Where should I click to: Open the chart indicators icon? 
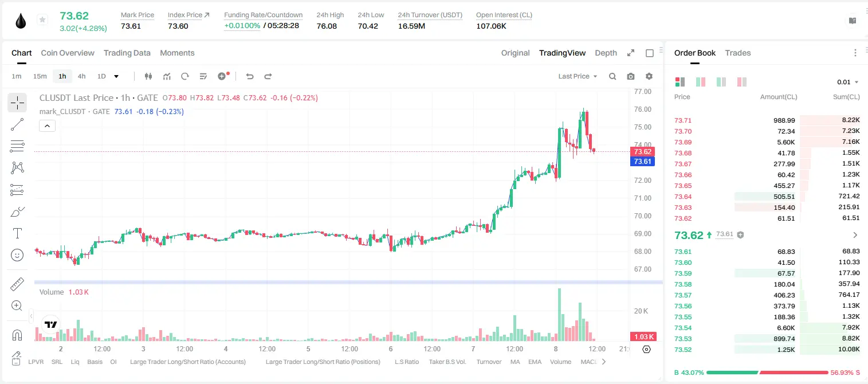coord(167,76)
